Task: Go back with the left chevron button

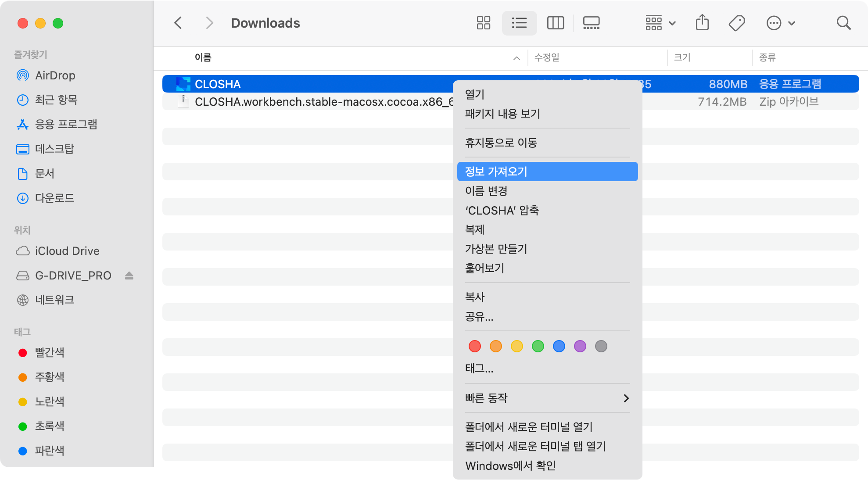Action: coord(178,23)
